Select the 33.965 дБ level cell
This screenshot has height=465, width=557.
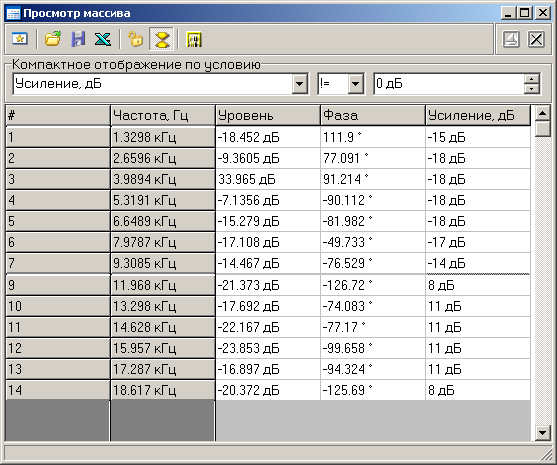pos(267,179)
